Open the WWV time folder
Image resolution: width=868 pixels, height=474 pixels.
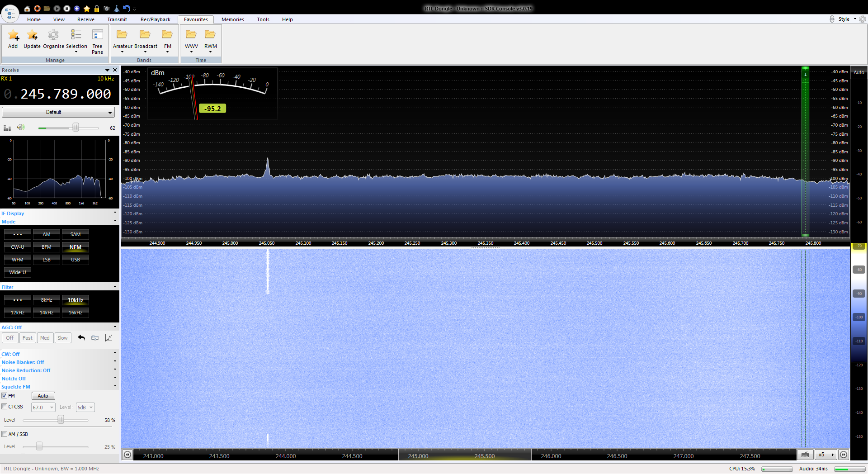(x=191, y=41)
